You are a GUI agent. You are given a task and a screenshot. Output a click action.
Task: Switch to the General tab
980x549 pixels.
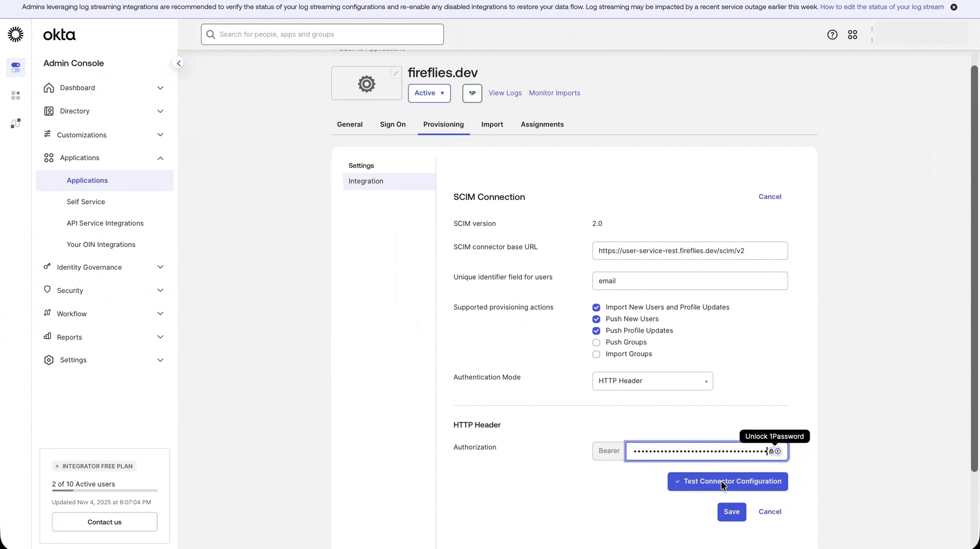click(x=350, y=124)
